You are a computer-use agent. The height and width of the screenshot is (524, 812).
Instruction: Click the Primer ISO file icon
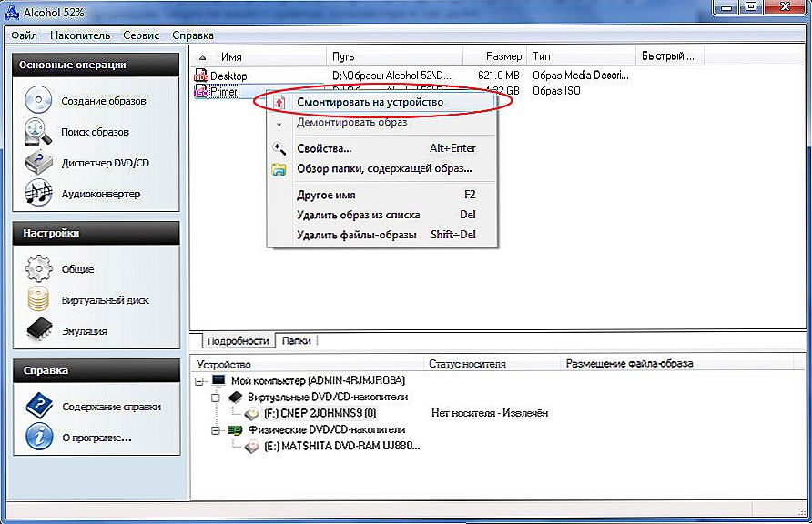click(201, 92)
